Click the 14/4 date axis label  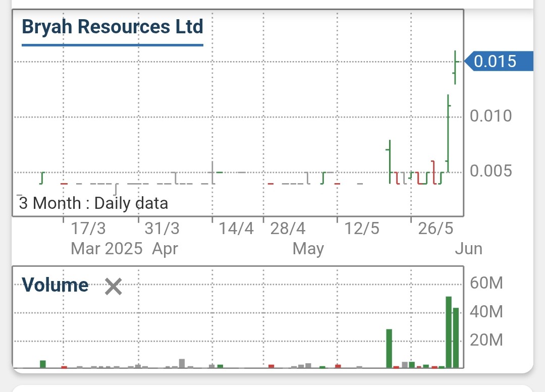click(x=236, y=229)
